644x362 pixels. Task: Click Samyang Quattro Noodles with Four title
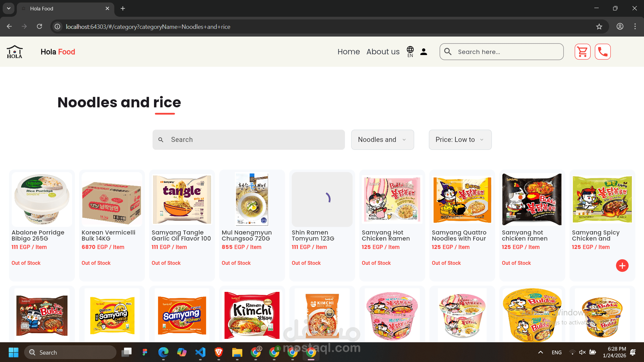tap(459, 236)
